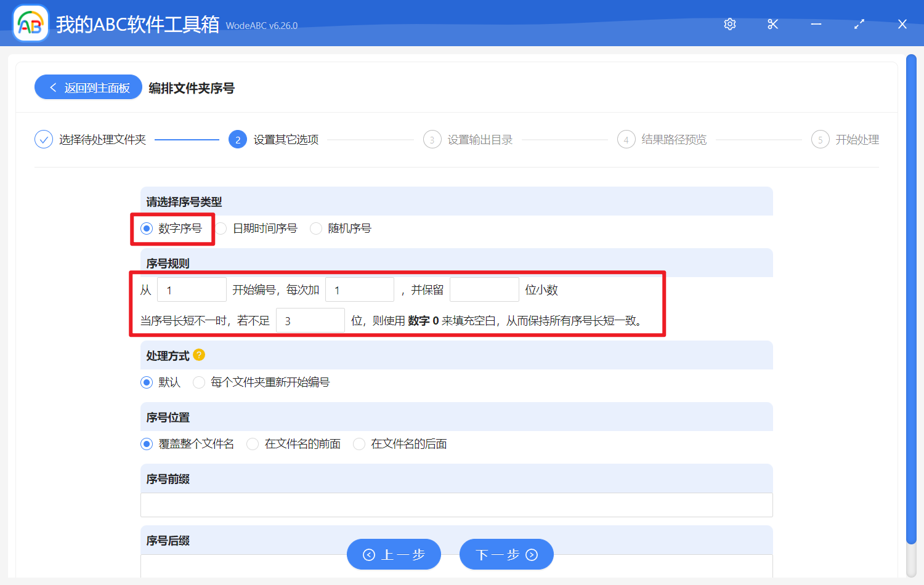Click the fullscreen expand arrow icon
This screenshot has width=924, height=585.
(859, 24)
